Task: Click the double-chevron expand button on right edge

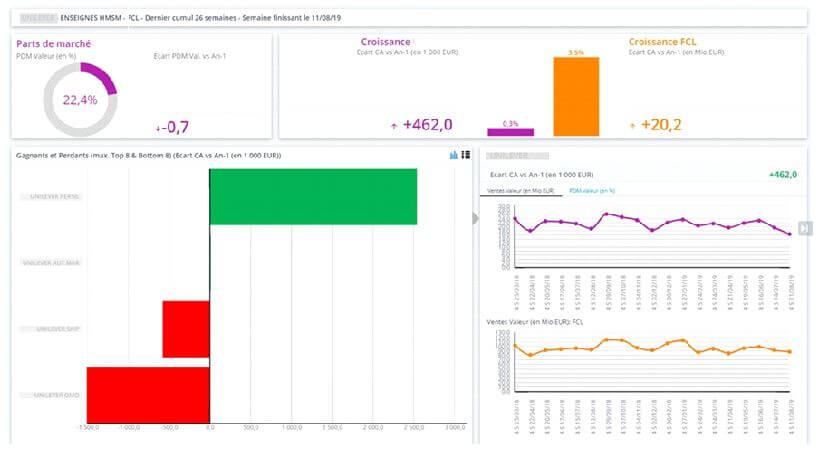Action: pyautogui.click(x=805, y=228)
